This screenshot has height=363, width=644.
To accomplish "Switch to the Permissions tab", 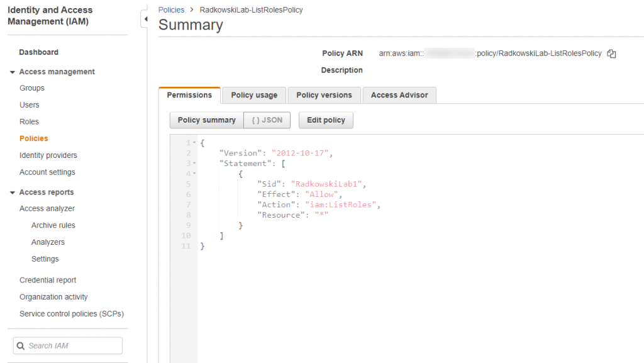I will (189, 95).
